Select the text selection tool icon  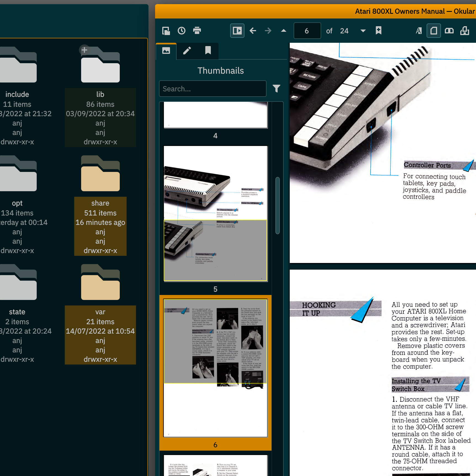click(x=418, y=31)
